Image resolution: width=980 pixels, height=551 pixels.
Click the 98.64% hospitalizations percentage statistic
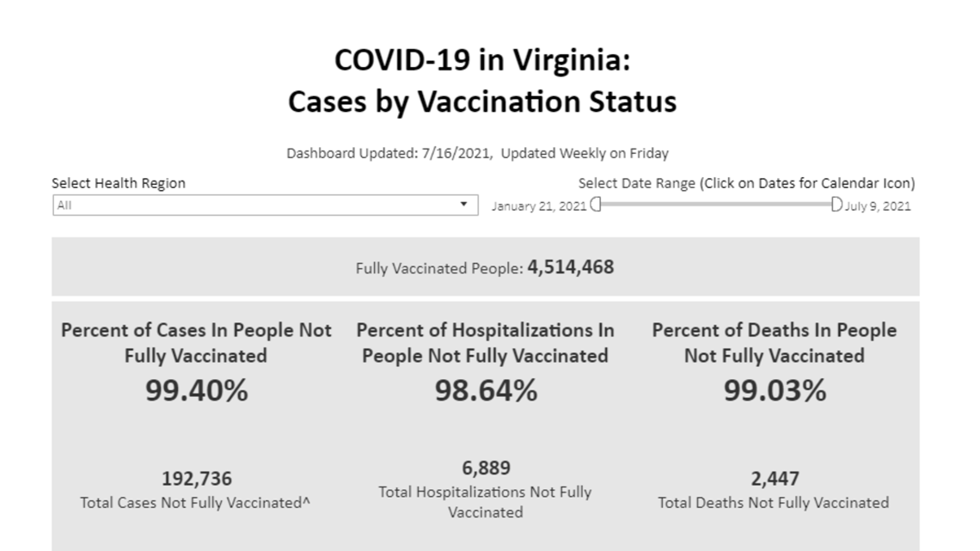pos(487,390)
